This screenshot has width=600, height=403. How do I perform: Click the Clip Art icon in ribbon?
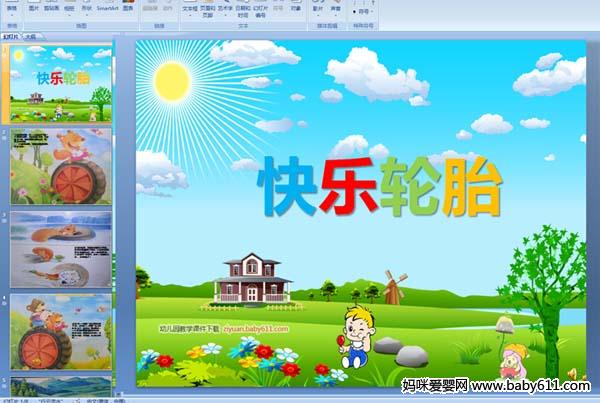pyautogui.click(x=52, y=8)
